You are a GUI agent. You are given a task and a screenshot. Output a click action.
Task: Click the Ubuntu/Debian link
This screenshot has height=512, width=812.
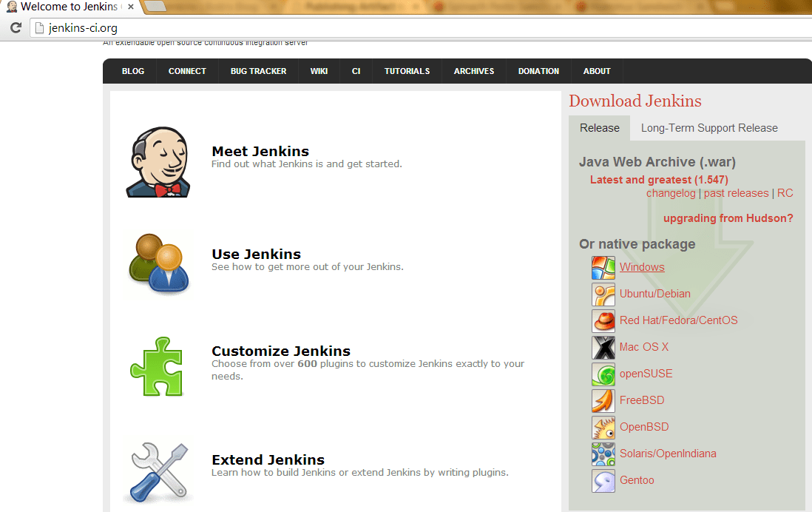coord(655,294)
